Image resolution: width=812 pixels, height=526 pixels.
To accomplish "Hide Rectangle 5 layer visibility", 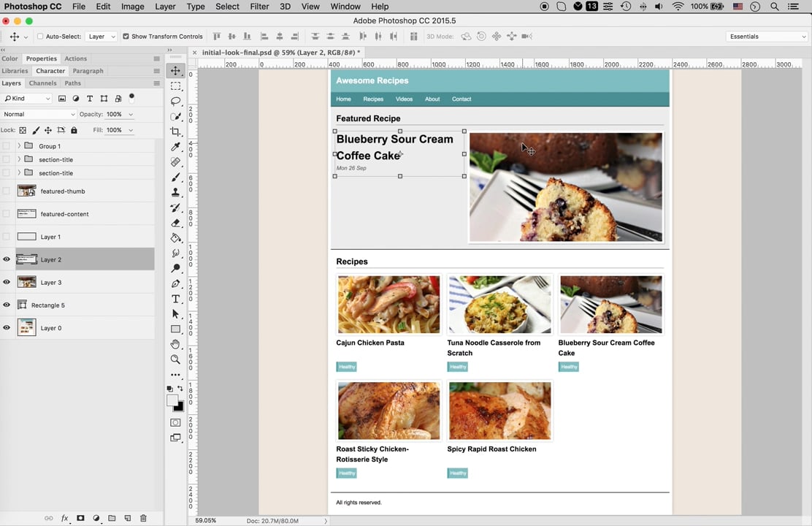I will click(x=7, y=305).
